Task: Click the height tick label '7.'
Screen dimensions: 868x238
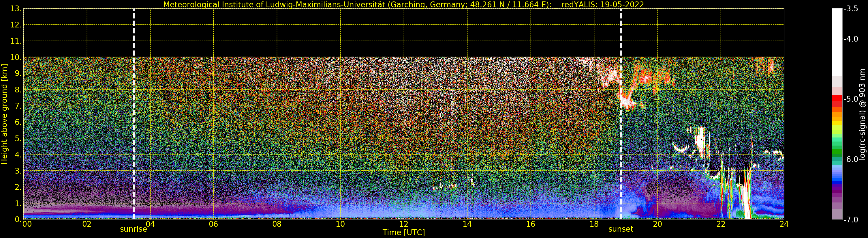Action: 18,106
